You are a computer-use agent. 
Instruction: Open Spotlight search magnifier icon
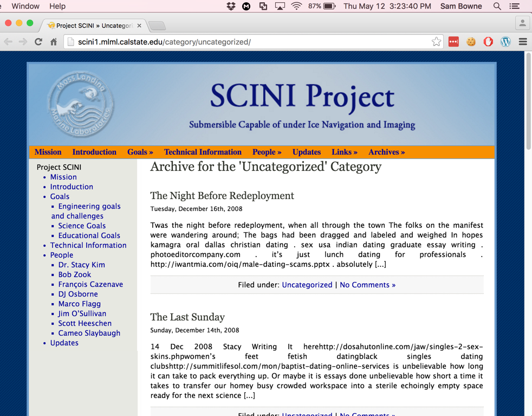click(497, 6)
